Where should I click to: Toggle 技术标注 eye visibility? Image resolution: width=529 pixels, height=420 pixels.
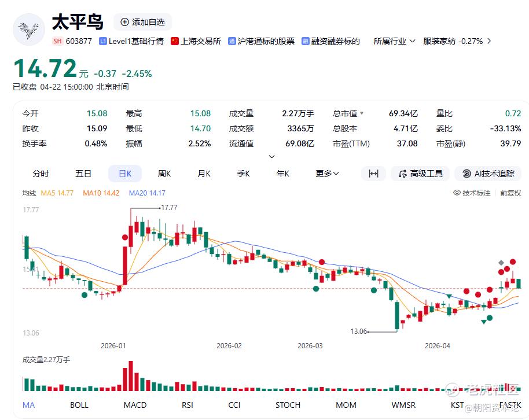point(457,193)
